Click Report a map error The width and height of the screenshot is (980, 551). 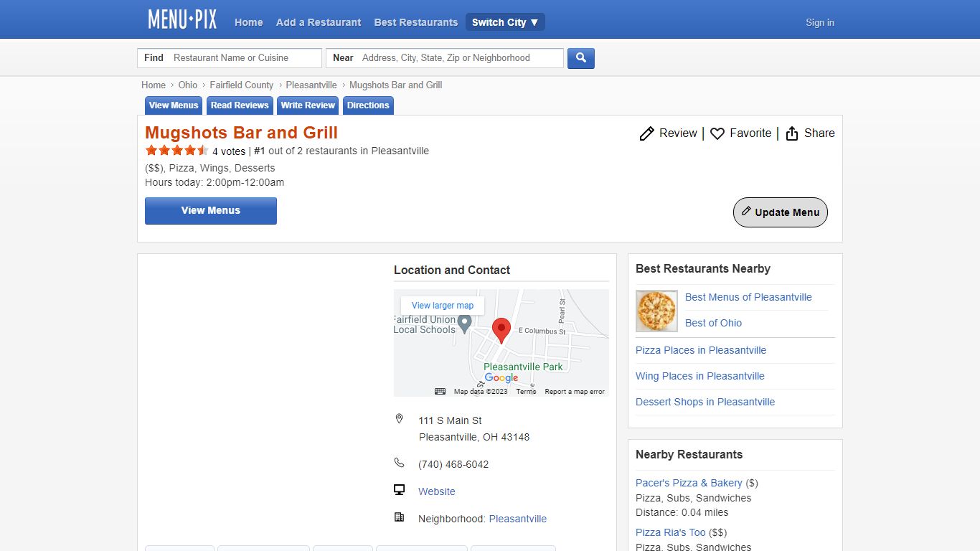coord(575,392)
